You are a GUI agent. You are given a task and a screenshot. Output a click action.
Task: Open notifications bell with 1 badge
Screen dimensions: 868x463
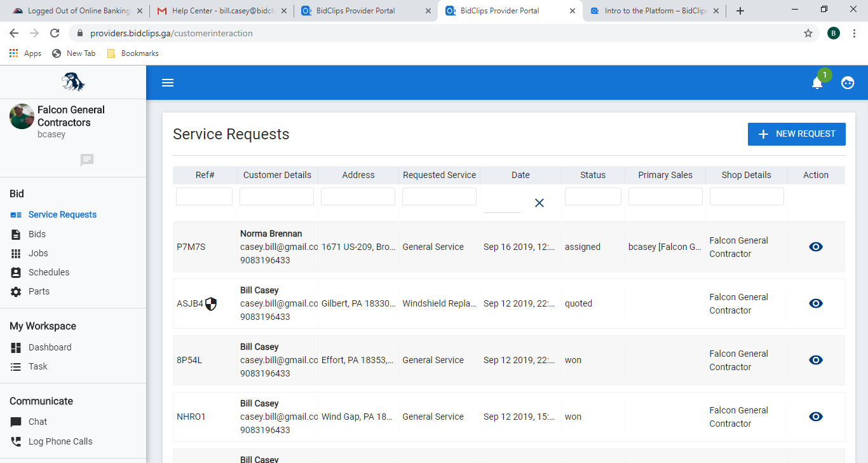(818, 83)
